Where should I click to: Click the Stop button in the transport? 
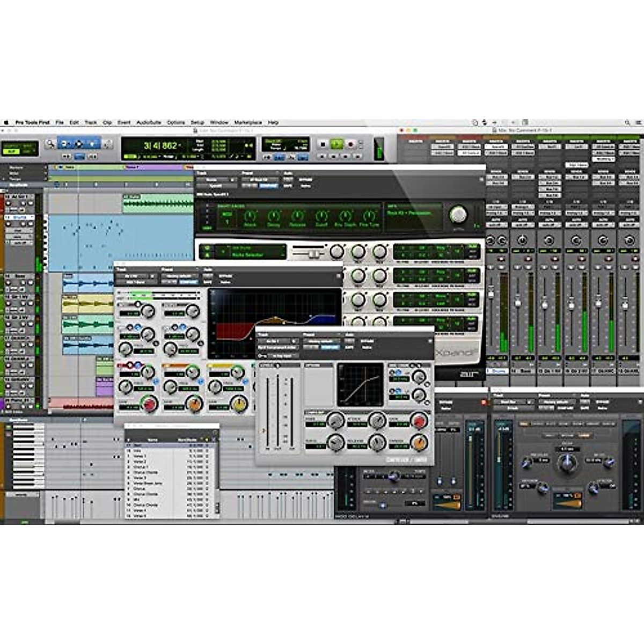pos(321,144)
